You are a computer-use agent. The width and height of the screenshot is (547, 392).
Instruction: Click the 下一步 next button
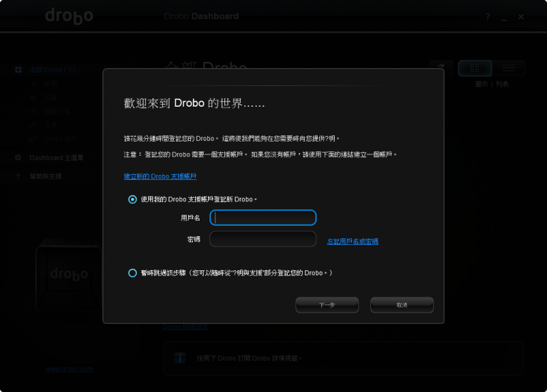click(327, 305)
